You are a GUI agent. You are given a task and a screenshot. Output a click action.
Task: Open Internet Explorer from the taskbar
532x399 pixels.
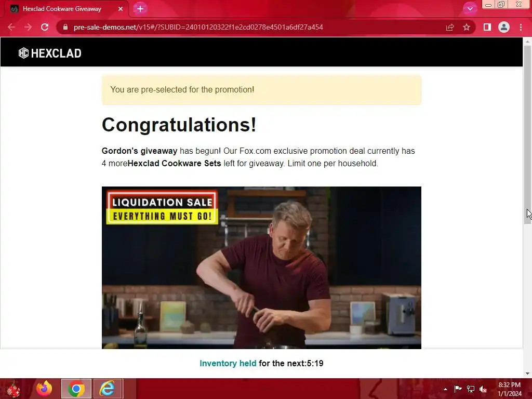click(107, 389)
